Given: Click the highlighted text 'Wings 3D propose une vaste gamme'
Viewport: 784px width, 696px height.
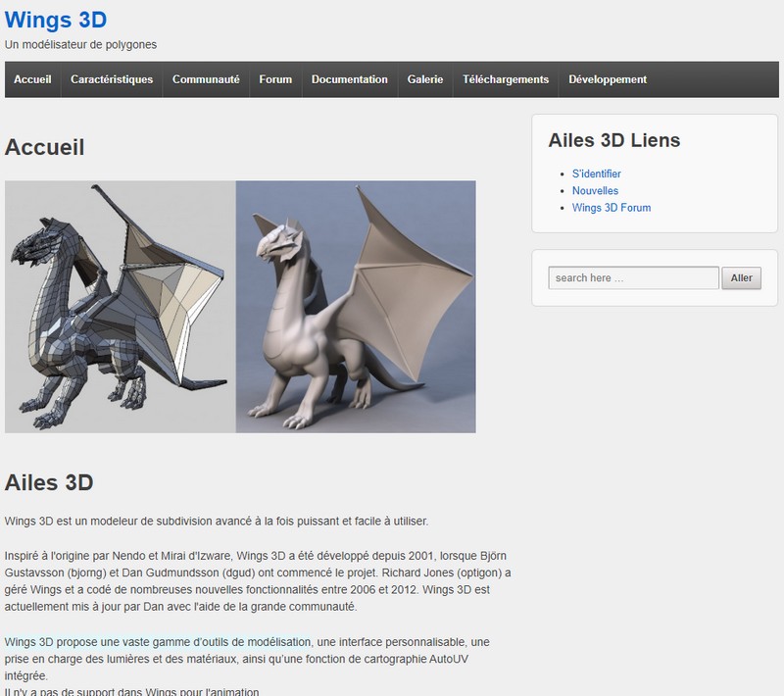Looking at the screenshot, I should click(158, 642).
